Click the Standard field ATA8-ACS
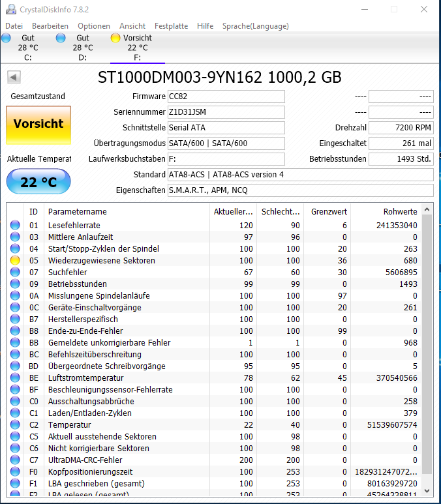Image resolution: width=441 pixels, height=504 pixels. click(301, 175)
